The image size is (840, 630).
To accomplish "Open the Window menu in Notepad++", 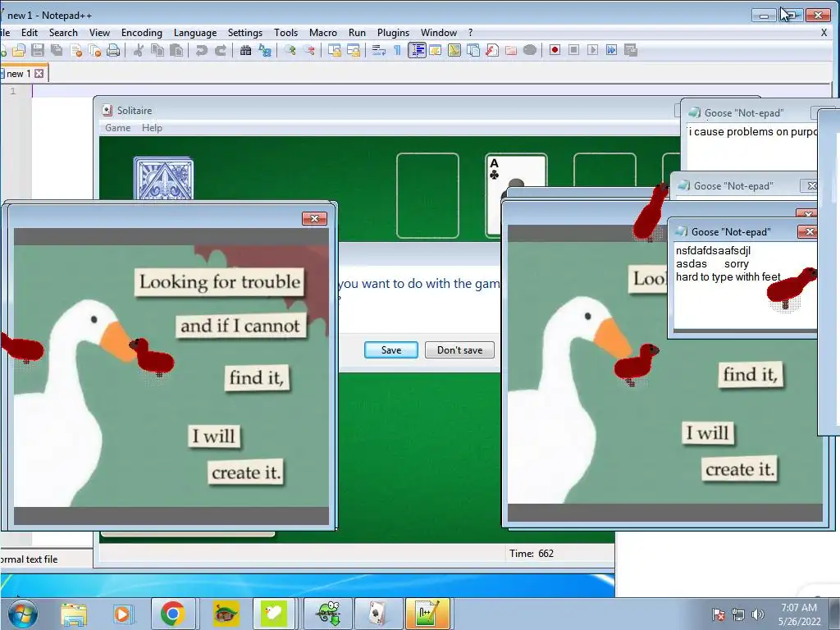I will pyautogui.click(x=439, y=33).
